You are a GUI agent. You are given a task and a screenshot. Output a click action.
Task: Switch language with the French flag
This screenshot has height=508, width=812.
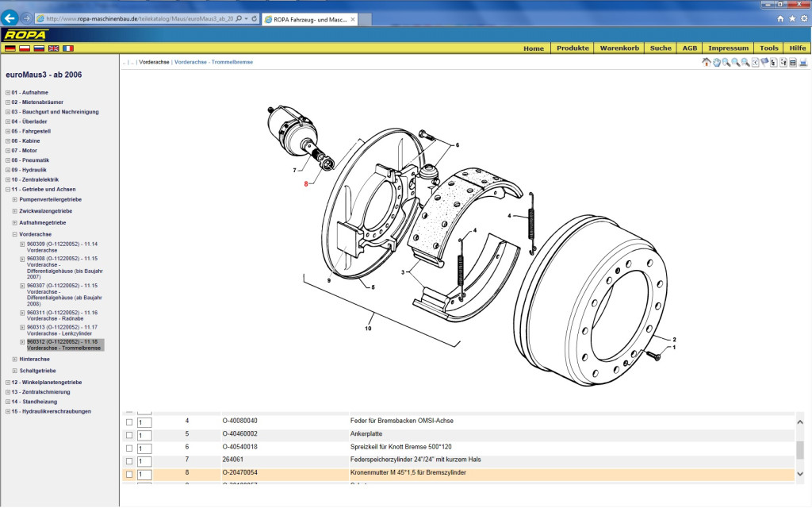coord(68,48)
